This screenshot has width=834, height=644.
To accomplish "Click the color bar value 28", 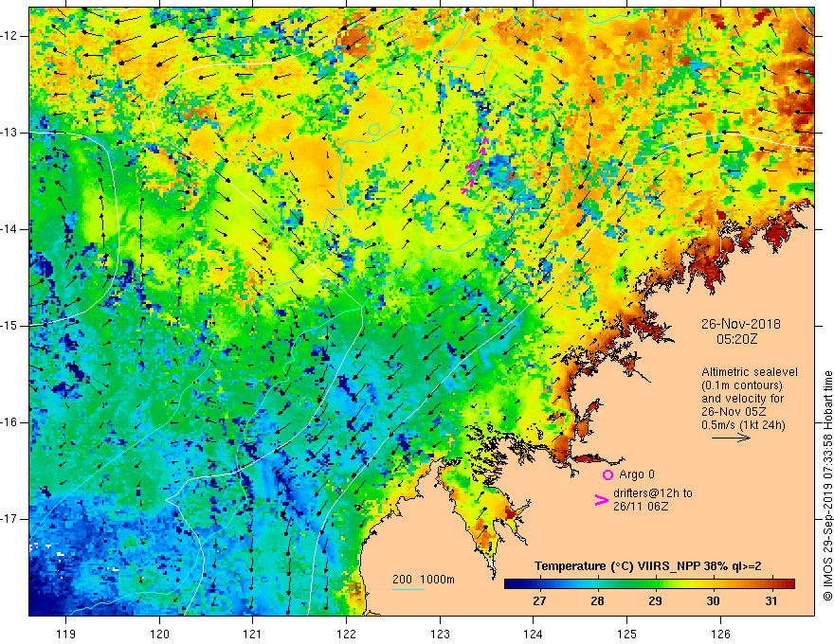I will (597, 601).
